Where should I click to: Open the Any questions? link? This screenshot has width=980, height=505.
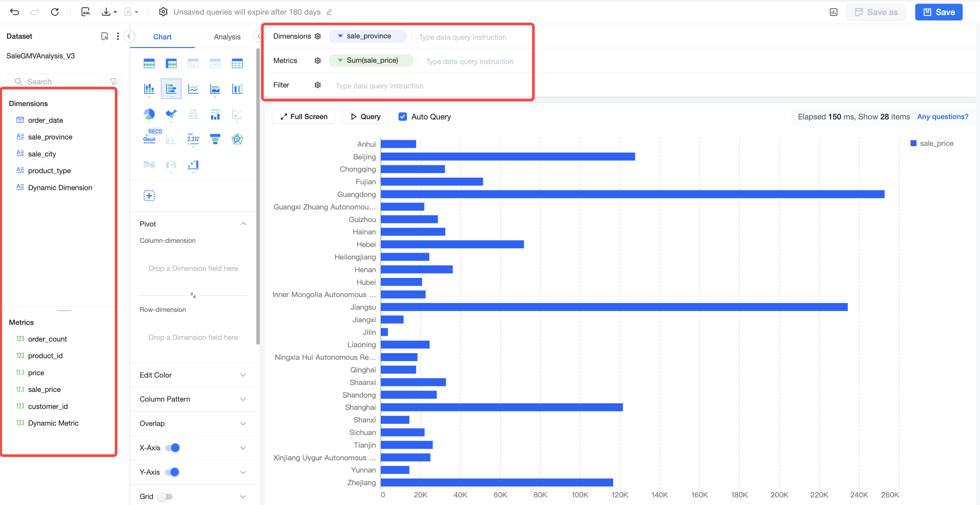943,117
